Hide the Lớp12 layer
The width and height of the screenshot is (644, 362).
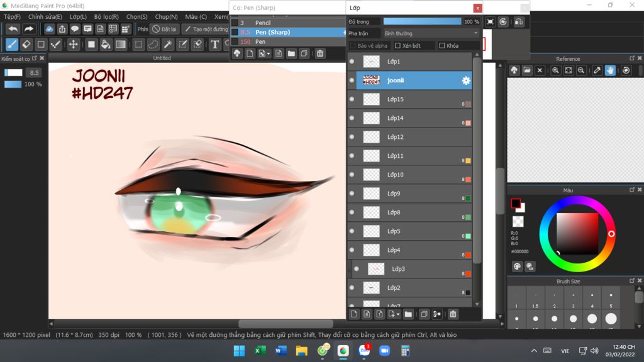pyautogui.click(x=352, y=137)
